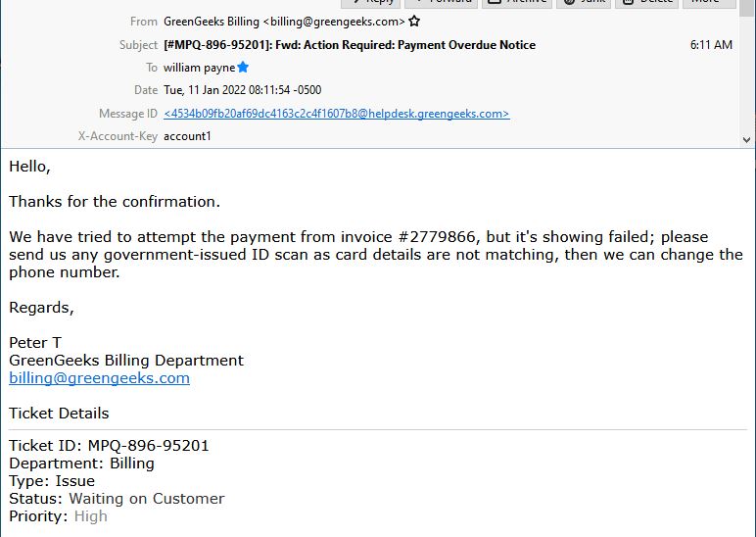Viewport: 756px width, 537px height.
Task: Click the sender GreenGeeks Billing address
Action: [x=284, y=22]
